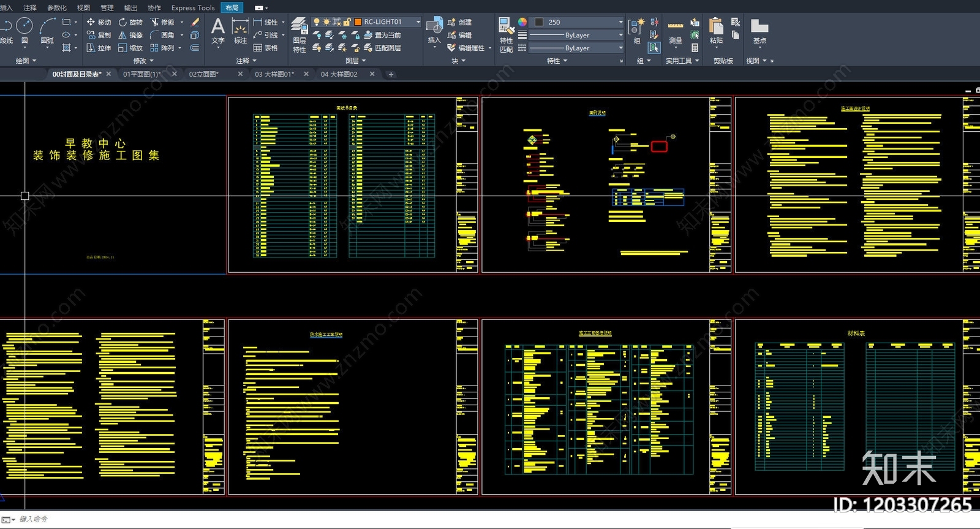The width and height of the screenshot is (980, 529).
Task: Click the Dimension (标注) tool
Action: click(240, 31)
